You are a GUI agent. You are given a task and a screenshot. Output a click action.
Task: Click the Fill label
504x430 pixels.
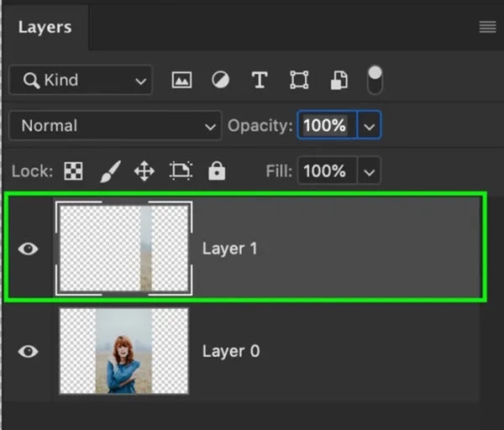click(279, 170)
